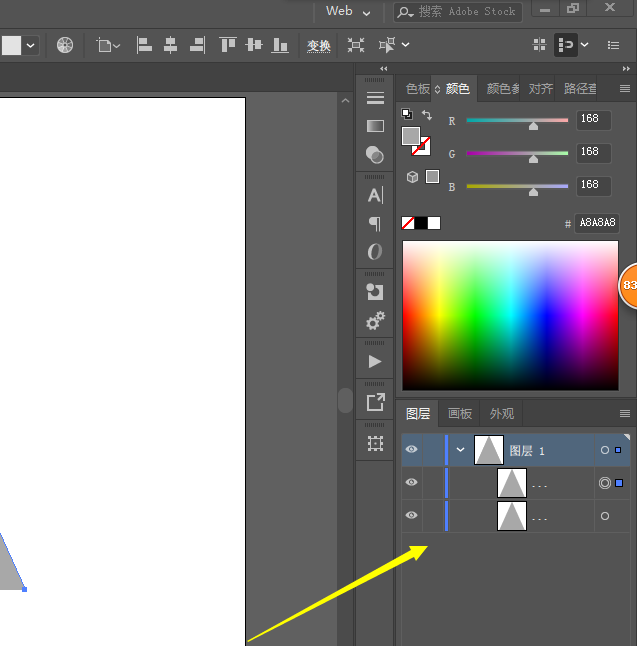Open the Gradient panel icon in dock
Viewport: 637px width, 646px height.
click(x=375, y=126)
